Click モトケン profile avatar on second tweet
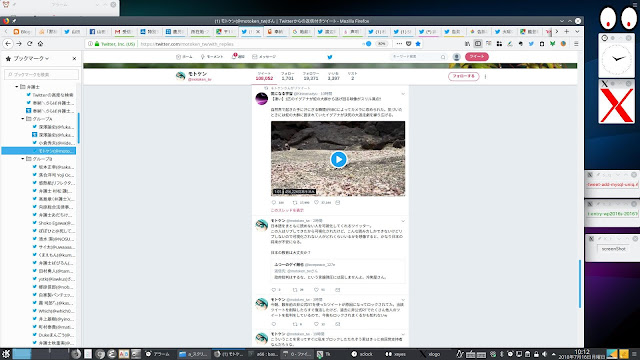The height and width of the screenshot is (360, 640). (x=262, y=225)
